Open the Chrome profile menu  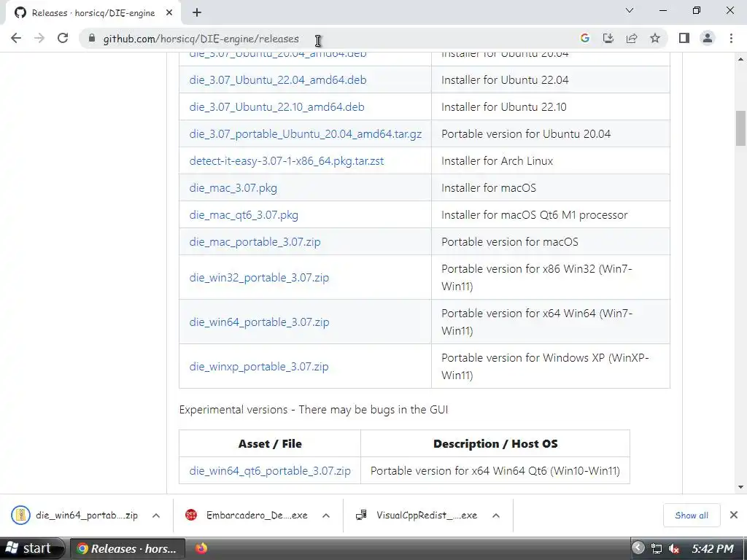point(708,38)
